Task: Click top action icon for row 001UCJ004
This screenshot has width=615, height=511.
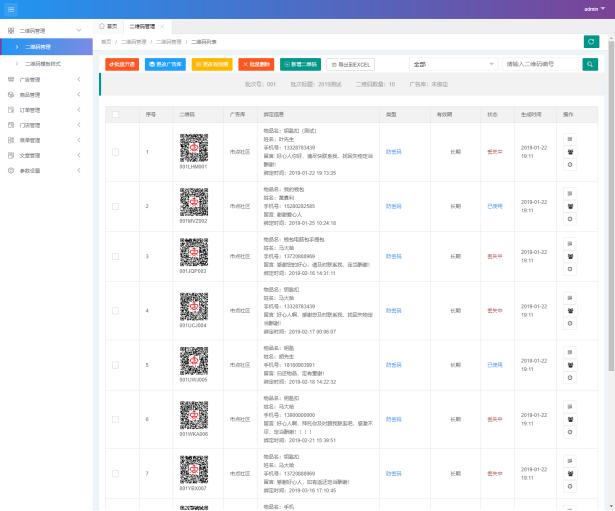Action: (x=570, y=298)
